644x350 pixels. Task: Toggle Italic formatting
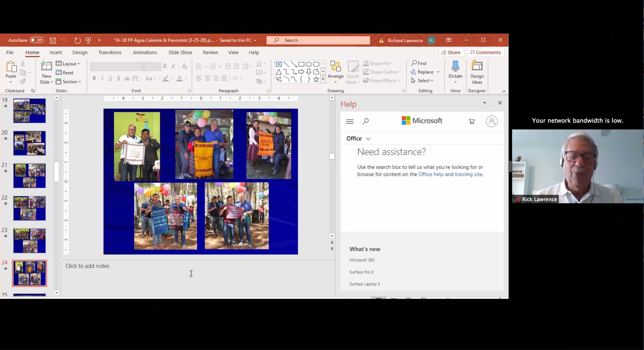pos(102,78)
